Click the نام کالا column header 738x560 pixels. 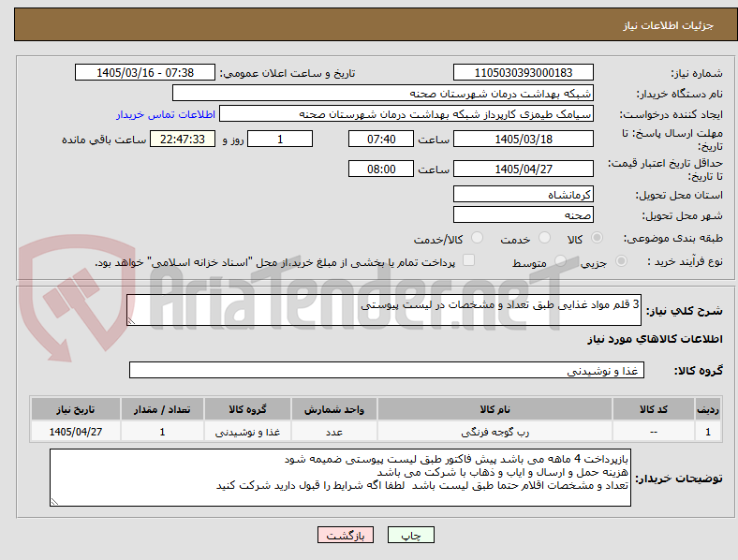click(494, 409)
